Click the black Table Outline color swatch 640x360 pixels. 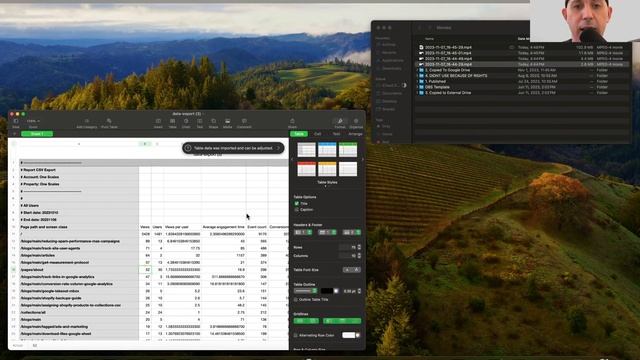tap(327, 291)
